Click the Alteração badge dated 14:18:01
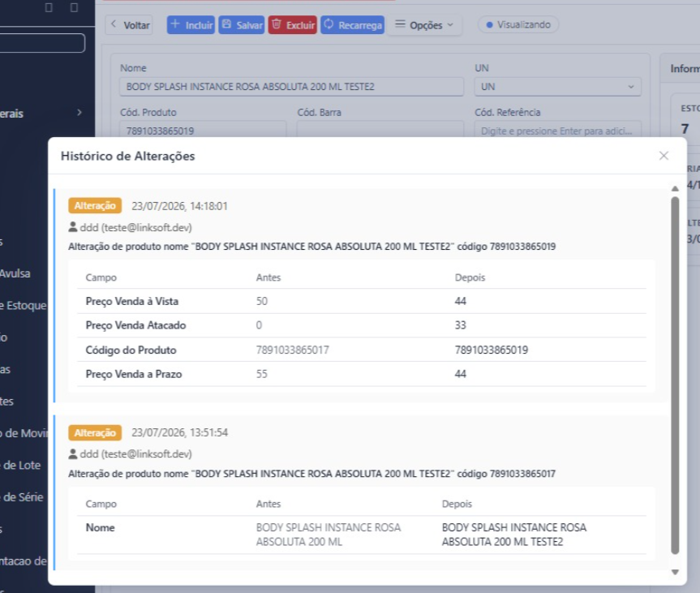 click(95, 206)
